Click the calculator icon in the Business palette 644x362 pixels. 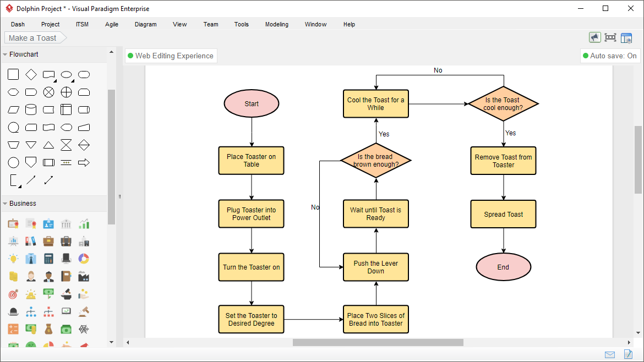pos(48,258)
